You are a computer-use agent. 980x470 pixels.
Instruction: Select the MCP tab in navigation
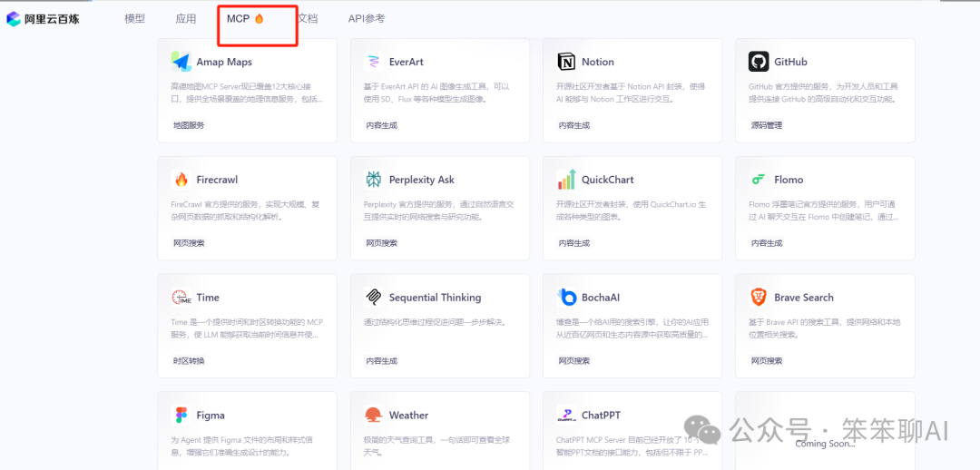pyautogui.click(x=238, y=19)
